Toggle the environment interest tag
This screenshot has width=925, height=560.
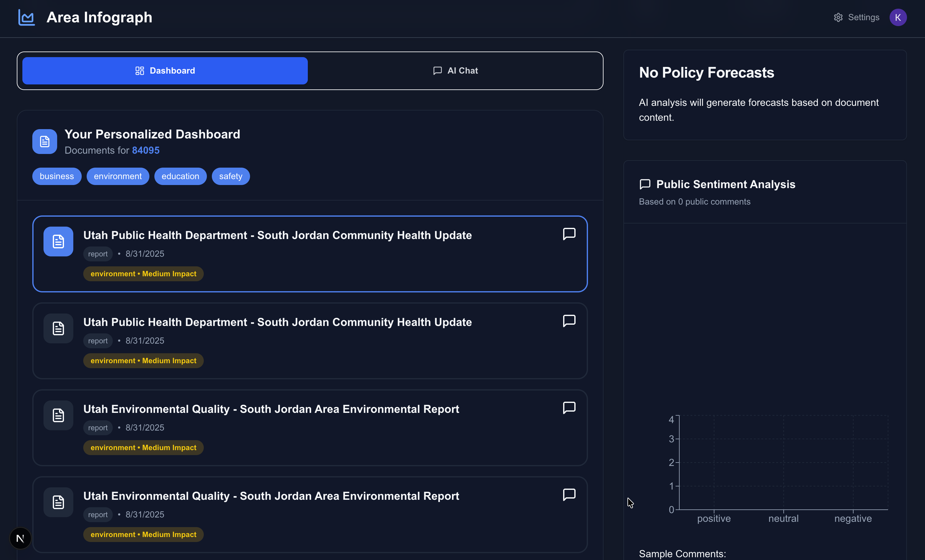tap(117, 176)
